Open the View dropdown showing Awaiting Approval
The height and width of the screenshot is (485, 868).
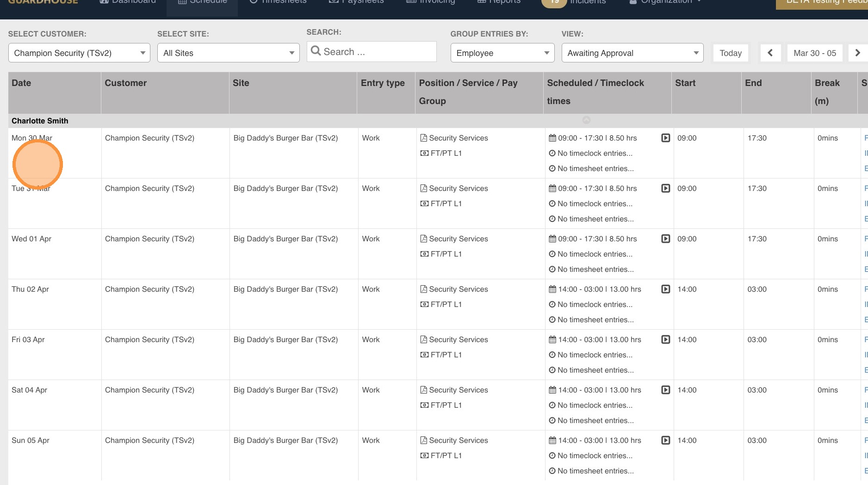pos(632,53)
